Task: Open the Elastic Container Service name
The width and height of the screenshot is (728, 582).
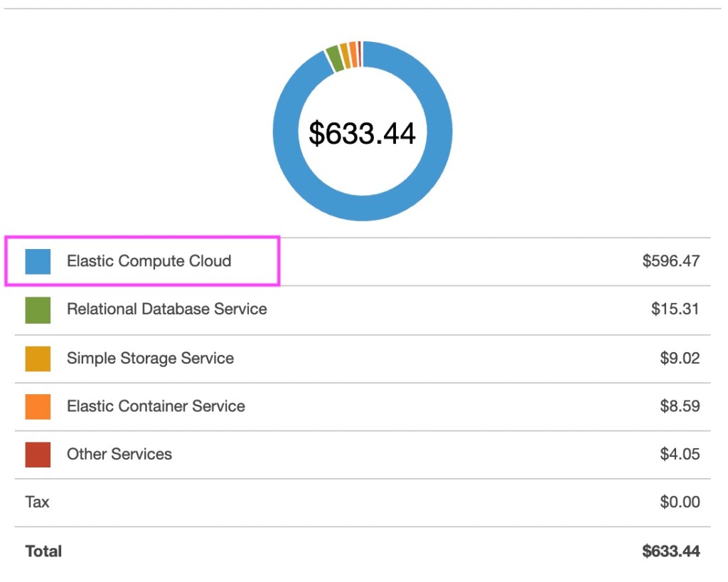Action: click(x=156, y=406)
